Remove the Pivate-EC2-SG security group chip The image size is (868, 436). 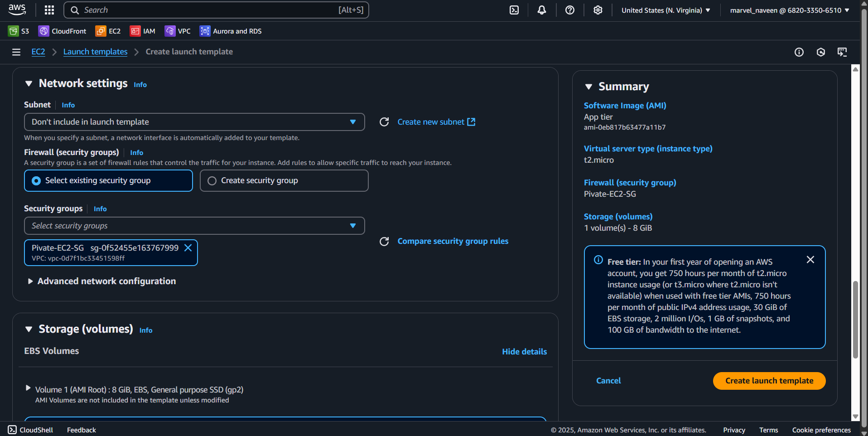(188, 248)
